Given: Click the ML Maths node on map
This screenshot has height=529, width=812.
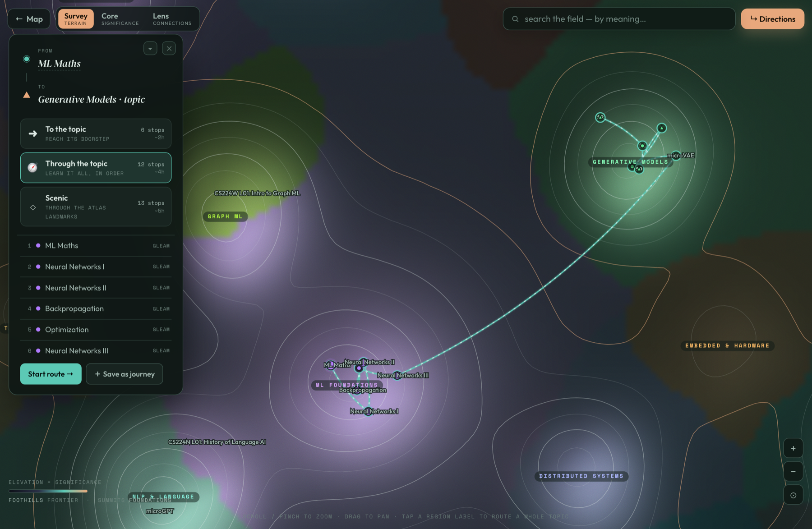Looking at the screenshot, I should [331, 365].
